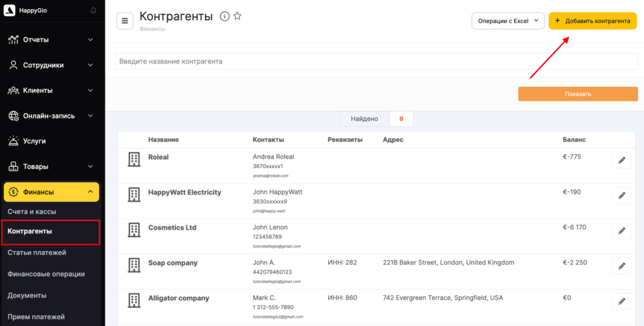Expand the Сотрудники menu section
Image resolution: width=644 pixels, height=326 pixels.
(x=52, y=65)
